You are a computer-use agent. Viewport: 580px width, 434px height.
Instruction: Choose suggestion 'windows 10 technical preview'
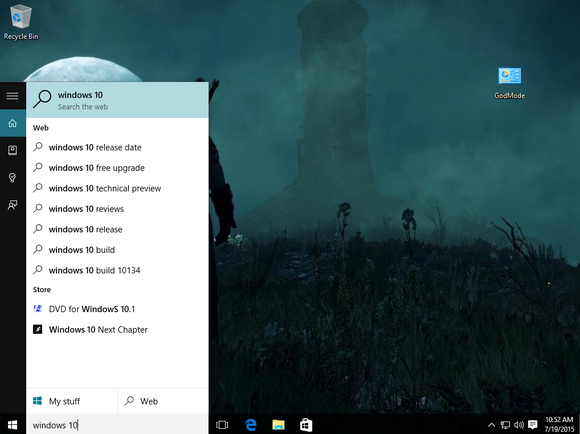click(x=117, y=188)
